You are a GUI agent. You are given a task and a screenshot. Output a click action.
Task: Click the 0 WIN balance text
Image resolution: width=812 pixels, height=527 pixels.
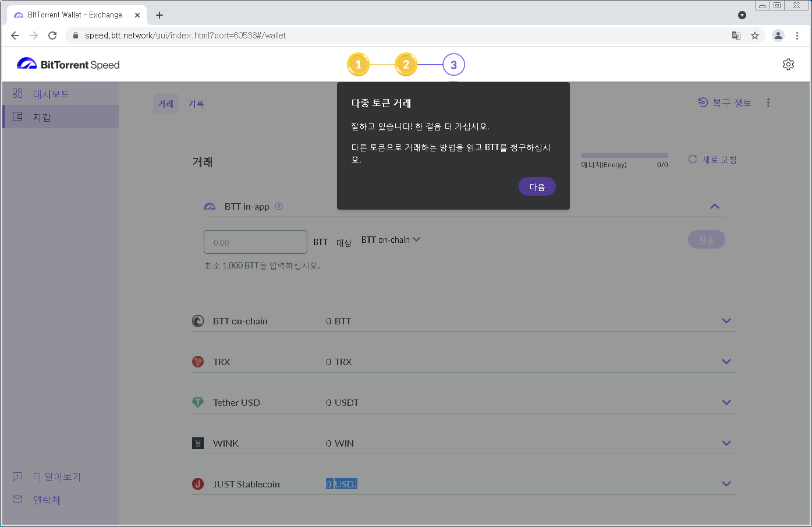(340, 443)
